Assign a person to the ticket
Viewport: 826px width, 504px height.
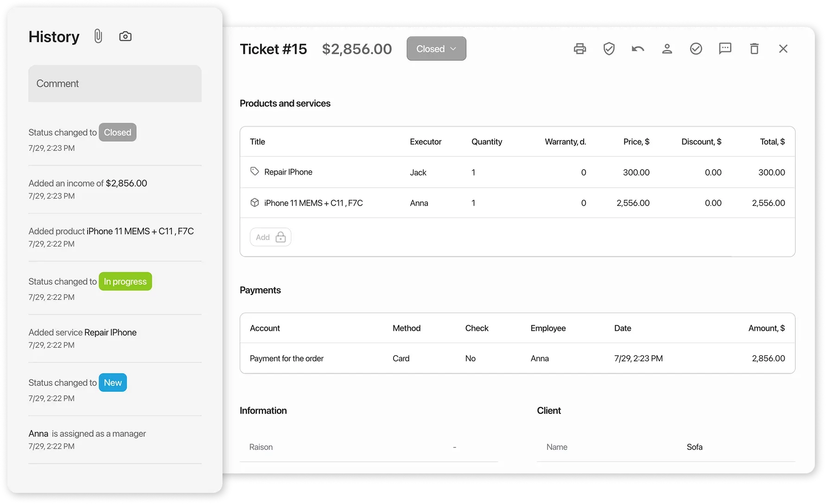(x=667, y=48)
